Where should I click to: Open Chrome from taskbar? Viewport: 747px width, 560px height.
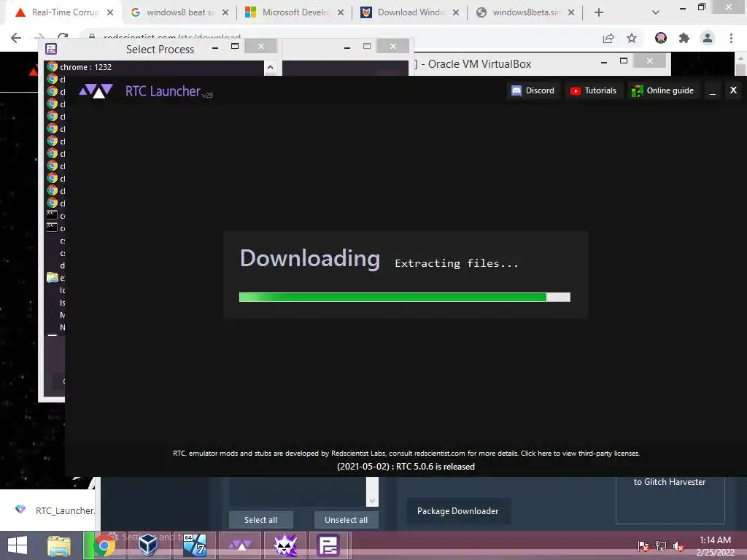pos(104,545)
